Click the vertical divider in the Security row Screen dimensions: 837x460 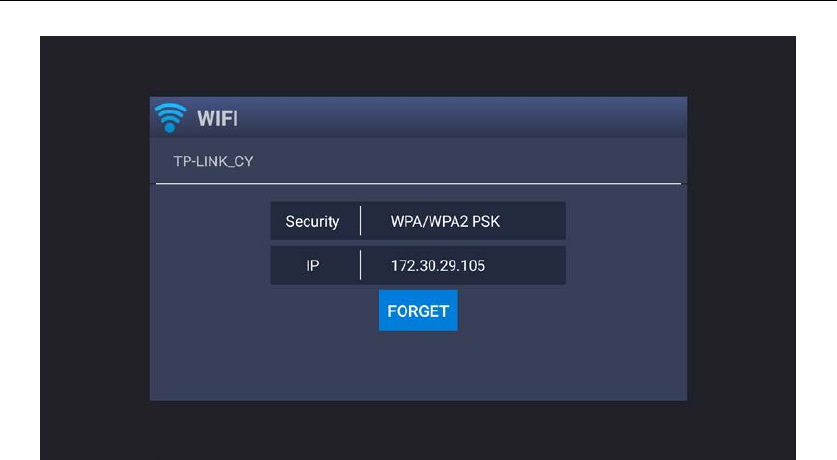tap(361, 221)
